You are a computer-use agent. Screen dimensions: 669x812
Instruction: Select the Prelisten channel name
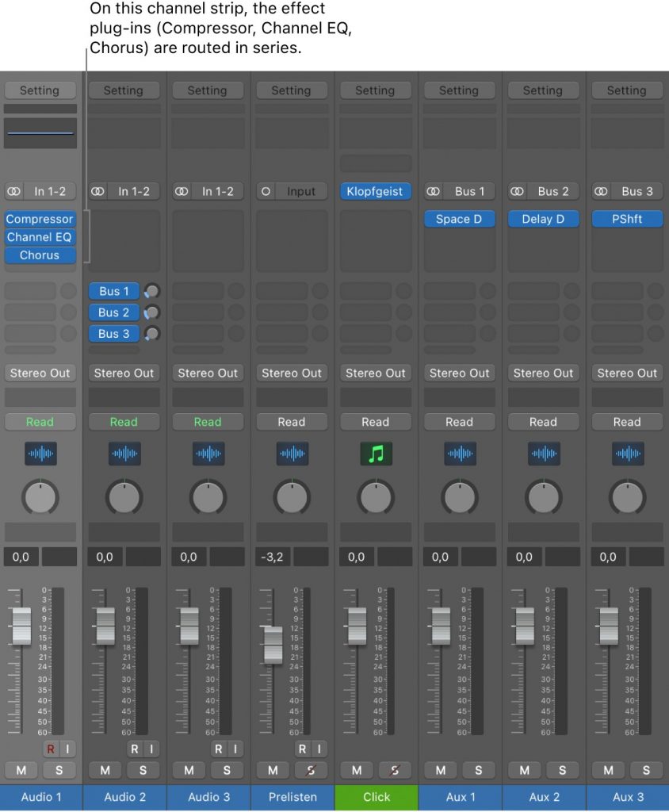292,797
